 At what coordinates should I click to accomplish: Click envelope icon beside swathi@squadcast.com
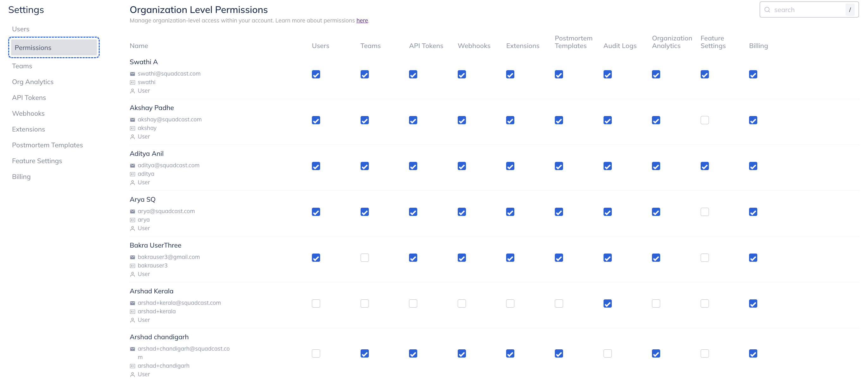point(133,74)
